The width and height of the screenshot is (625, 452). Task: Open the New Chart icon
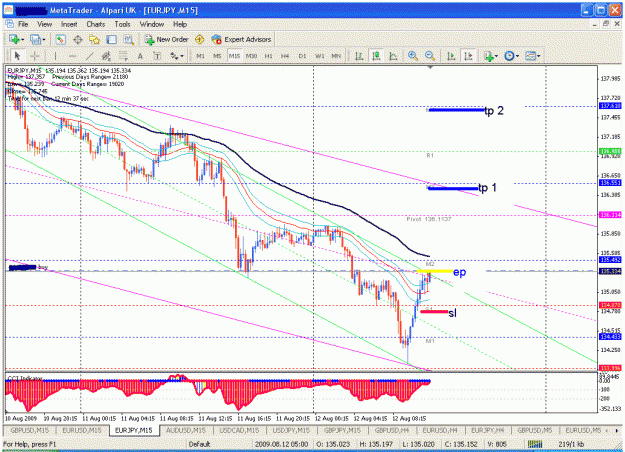pos(14,39)
